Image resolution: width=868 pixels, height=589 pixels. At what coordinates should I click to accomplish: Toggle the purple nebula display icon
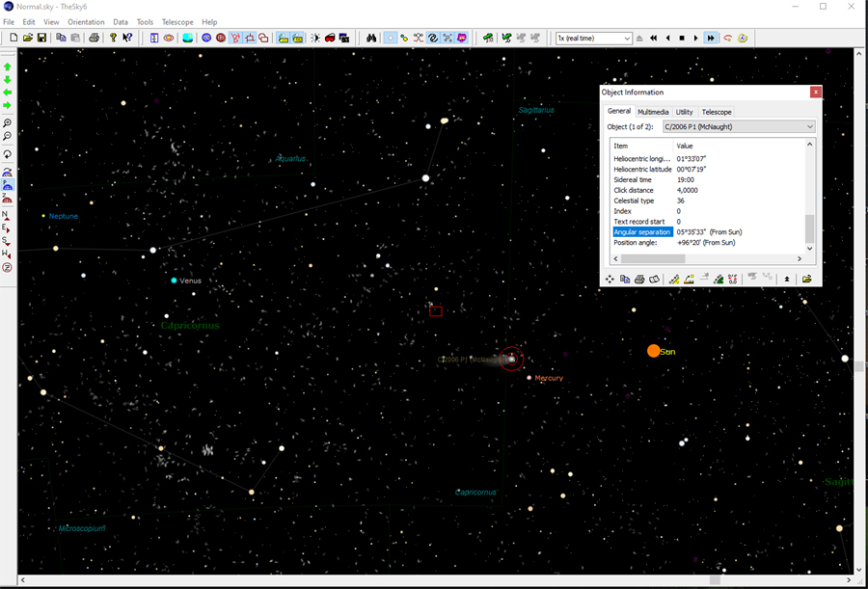click(462, 39)
